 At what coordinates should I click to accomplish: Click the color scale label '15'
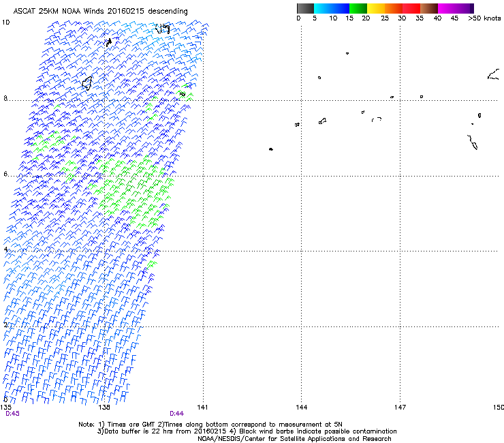(349, 18)
